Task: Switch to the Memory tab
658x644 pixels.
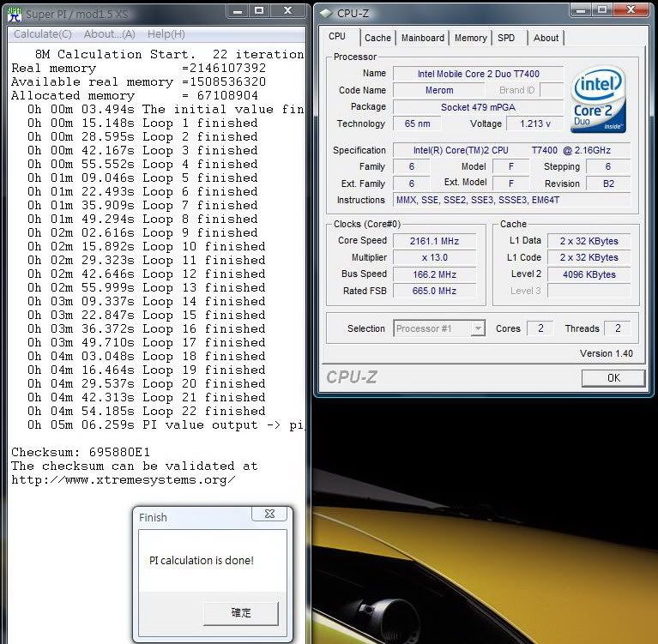Action: pyautogui.click(x=471, y=38)
